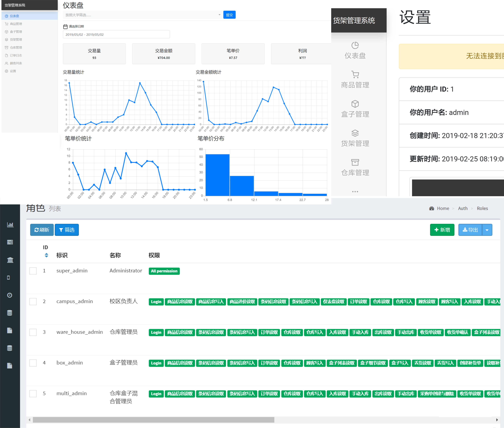Open the 按照大学筛选 dropdown
This screenshot has width=504, height=428.
(143, 15)
